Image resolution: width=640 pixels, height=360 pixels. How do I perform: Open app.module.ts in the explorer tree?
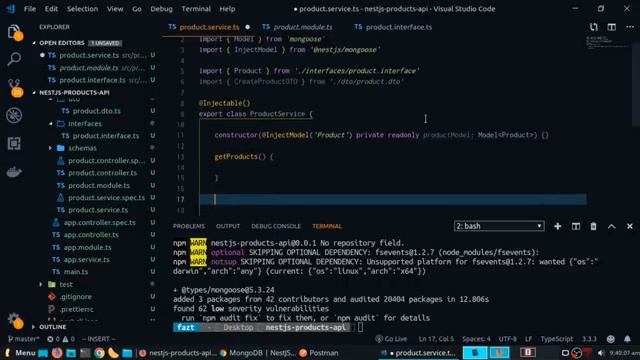click(87, 247)
